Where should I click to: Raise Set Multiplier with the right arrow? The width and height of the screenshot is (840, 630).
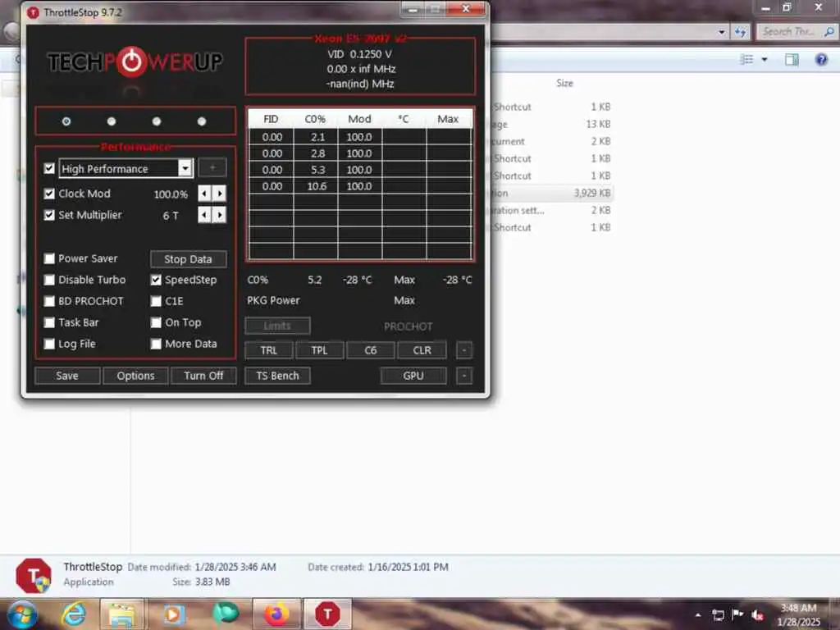click(x=219, y=215)
